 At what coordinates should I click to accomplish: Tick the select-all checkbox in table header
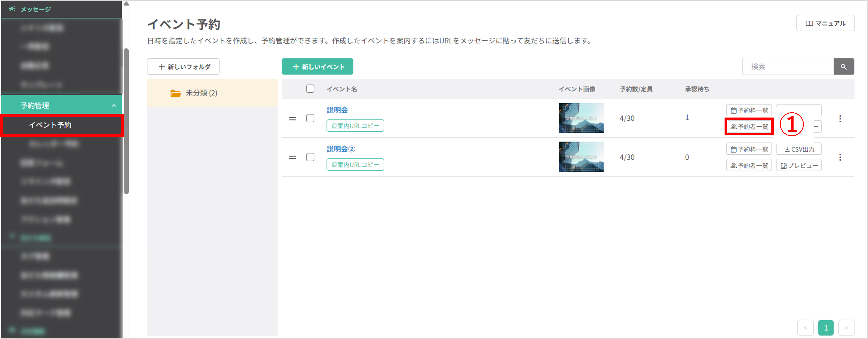(310, 89)
